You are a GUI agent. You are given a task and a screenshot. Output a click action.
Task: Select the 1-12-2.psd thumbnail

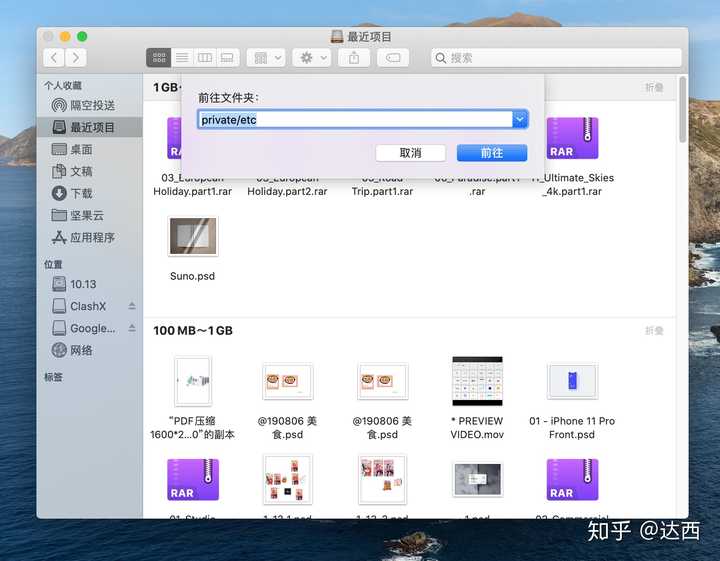[382, 479]
